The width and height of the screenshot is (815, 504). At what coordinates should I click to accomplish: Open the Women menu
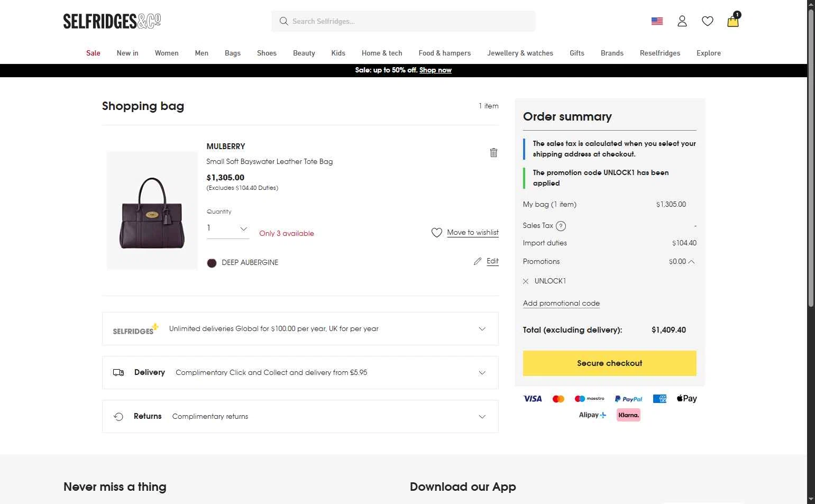(167, 53)
